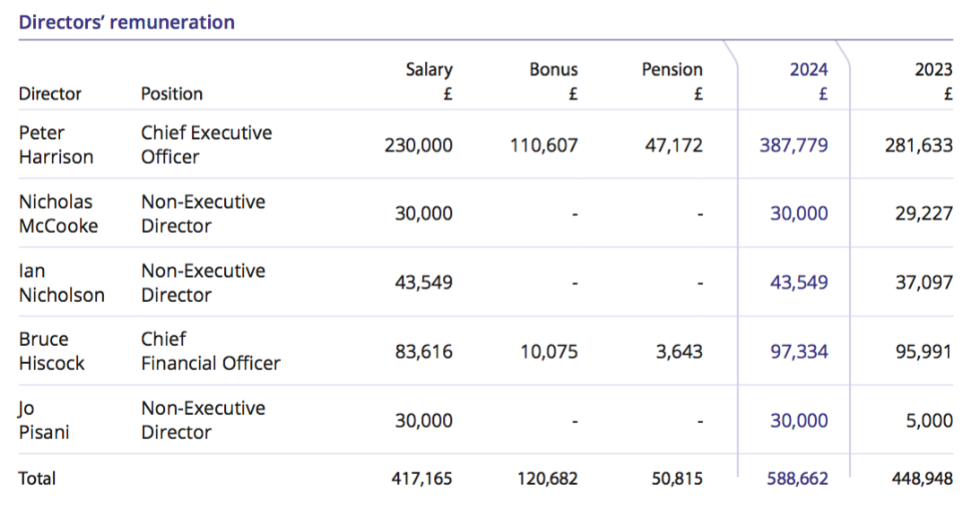Screen dimensions: 980x518
Task: Select the 588,662 total for 2024
Action: click(797, 479)
